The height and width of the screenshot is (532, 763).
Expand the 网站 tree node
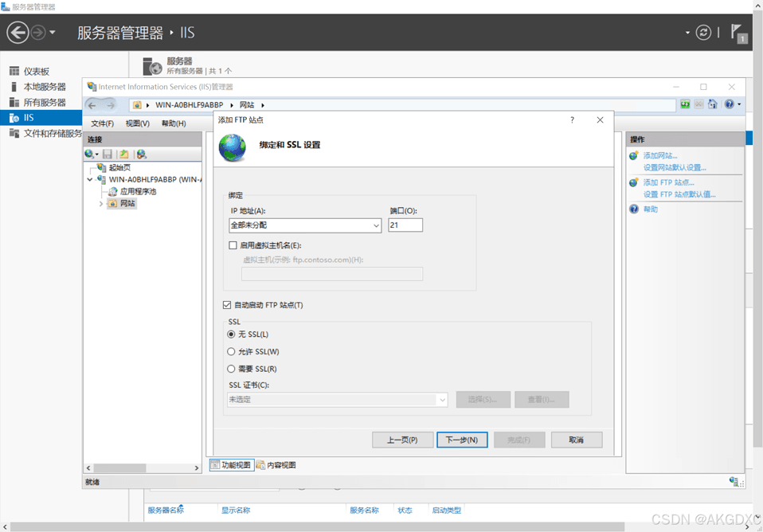[x=101, y=204]
